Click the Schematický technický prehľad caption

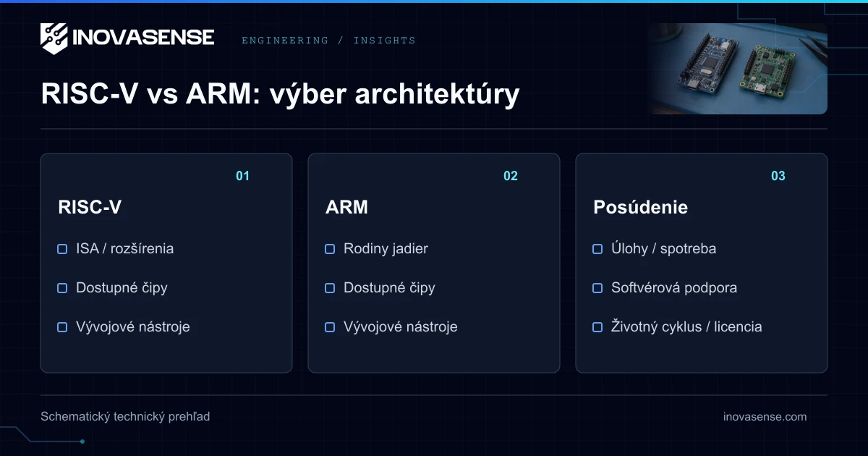(x=125, y=417)
